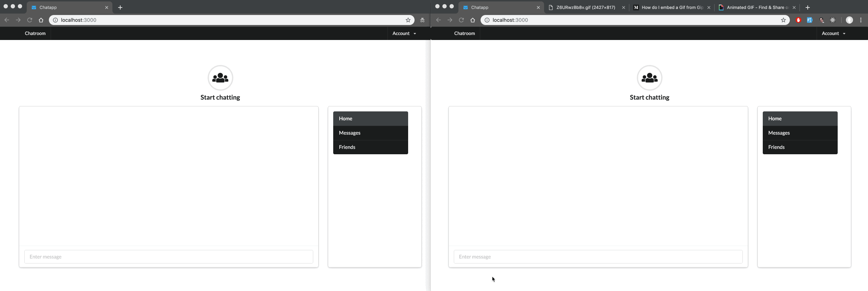Viewport: 868px width, 291px height.
Task: Go back in the right browser window
Action: tap(438, 20)
